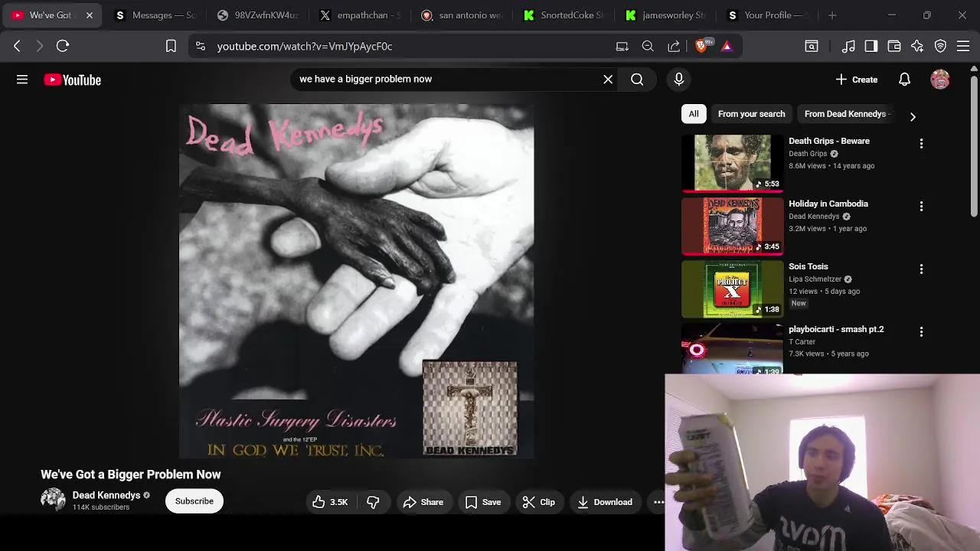Switch to san antonio weather tab
This screenshot has width=980, height=551.
click(462, 15)
